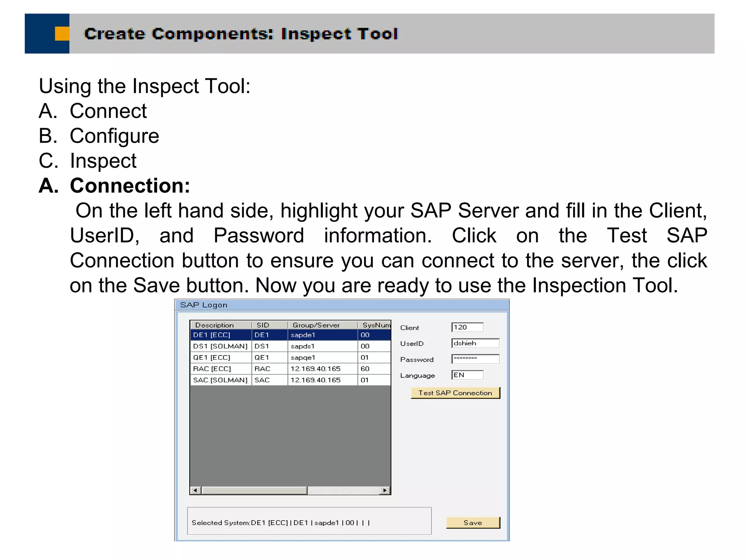Select the DS1 [SOLMAN] row
Screen dimensions: 747x560
[290, 346]
